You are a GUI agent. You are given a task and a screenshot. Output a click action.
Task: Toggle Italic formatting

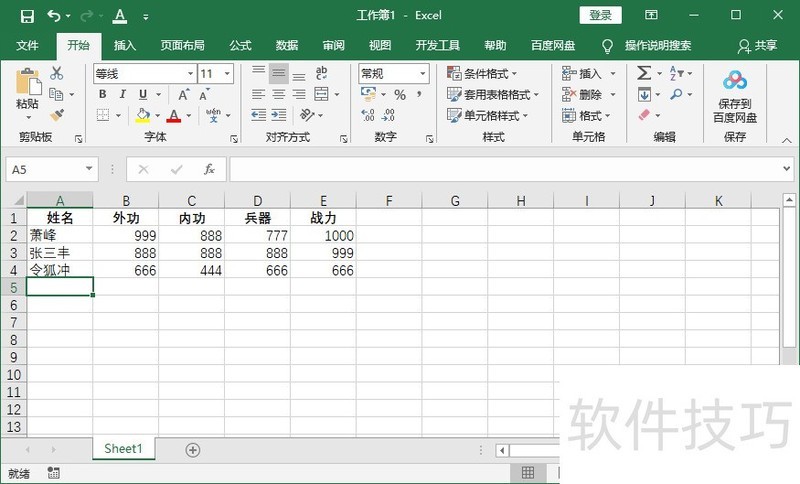tap(122, 94)
